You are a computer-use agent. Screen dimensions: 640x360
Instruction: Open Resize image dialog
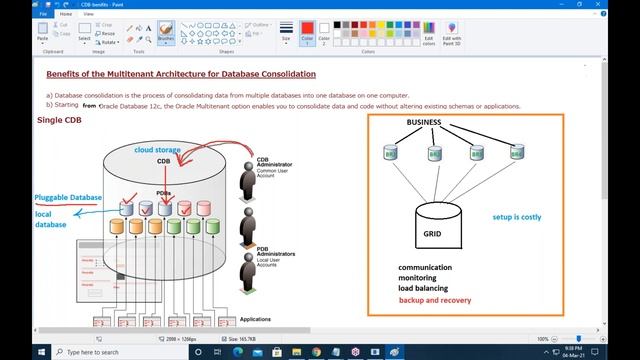pos(105,33)
